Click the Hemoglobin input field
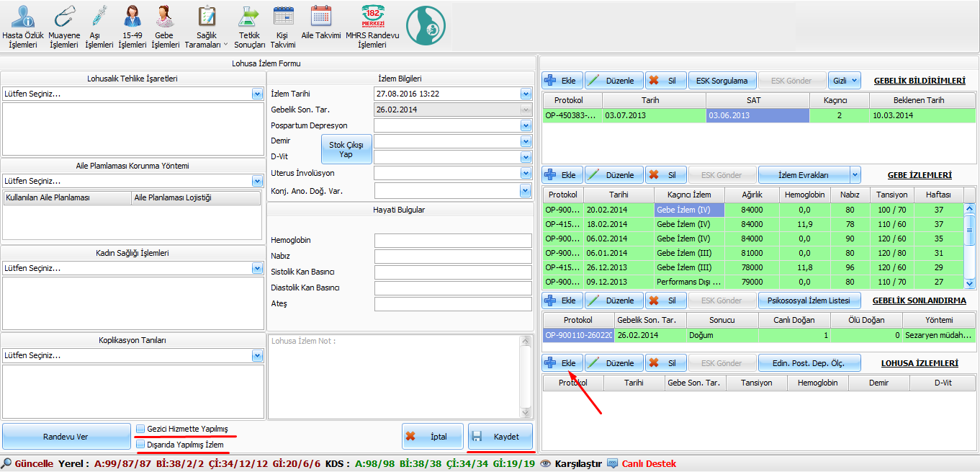 (452, 241)
